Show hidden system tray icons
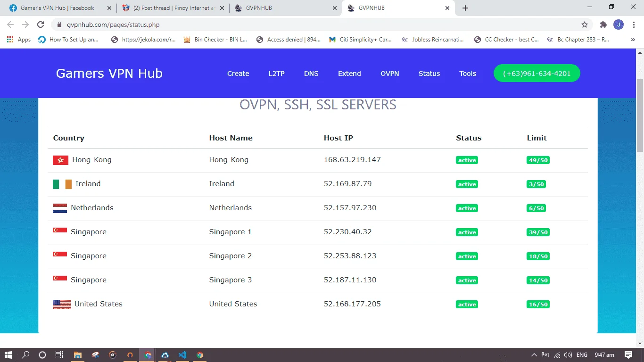 [x=534, y=355]
